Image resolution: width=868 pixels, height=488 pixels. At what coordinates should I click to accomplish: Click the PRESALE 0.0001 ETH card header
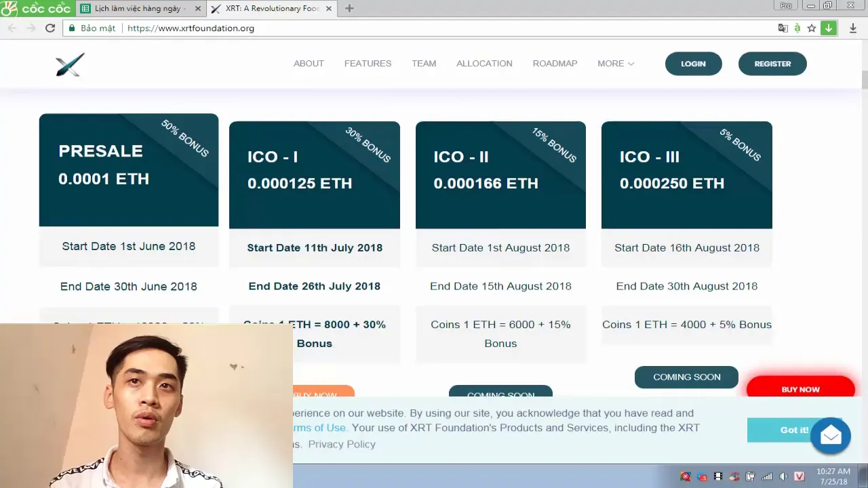(x=129, y=170)
